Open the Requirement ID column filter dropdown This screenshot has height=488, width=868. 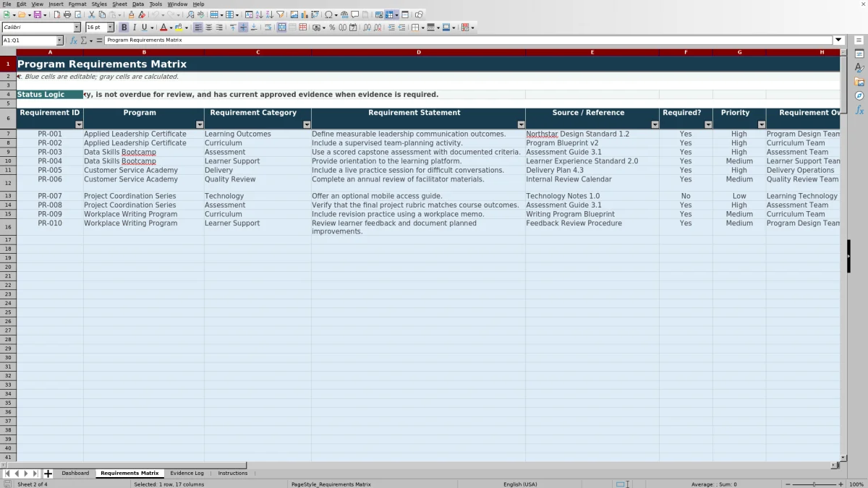click(79, 124)
